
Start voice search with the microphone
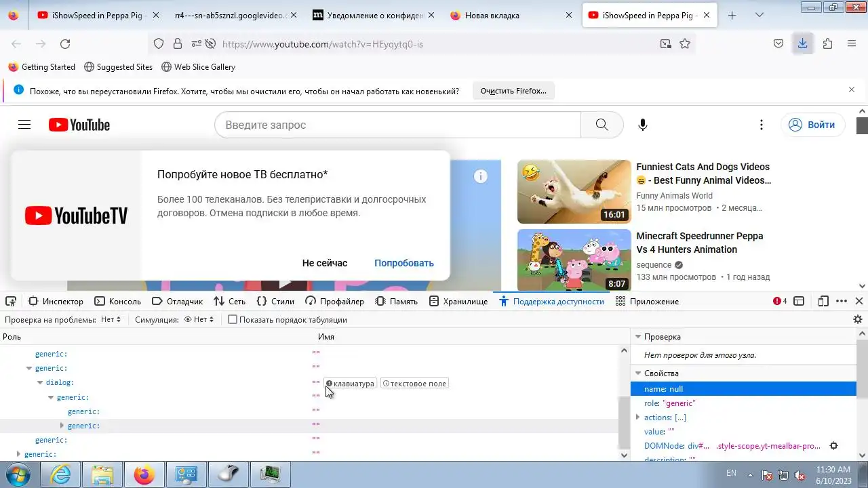(x=643, y=125)
